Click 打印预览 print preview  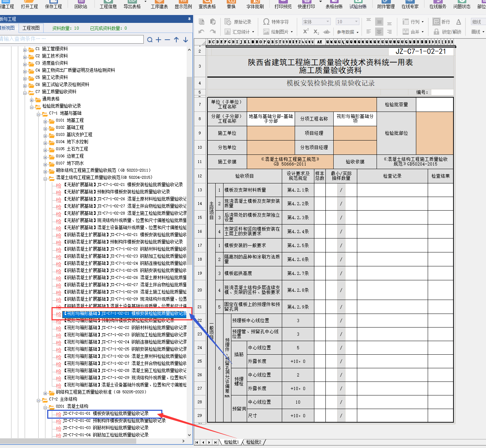click(x=283, y=5)
